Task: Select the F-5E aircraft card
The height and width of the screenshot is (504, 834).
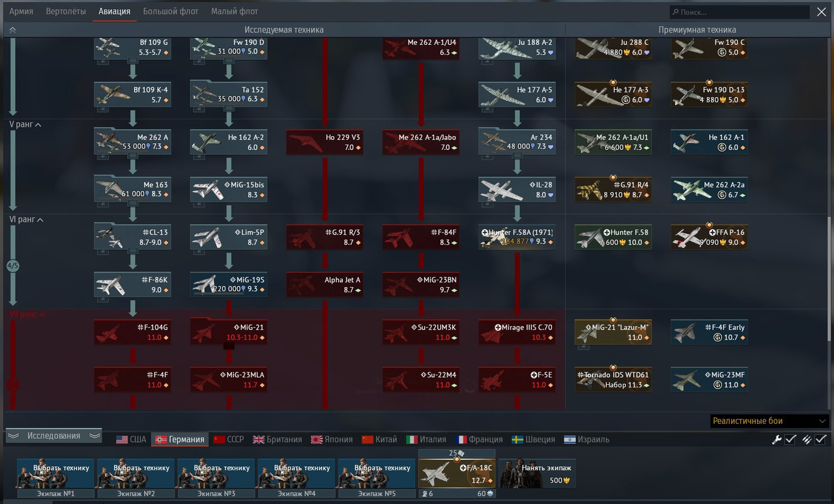Action: tap(517, 380)
